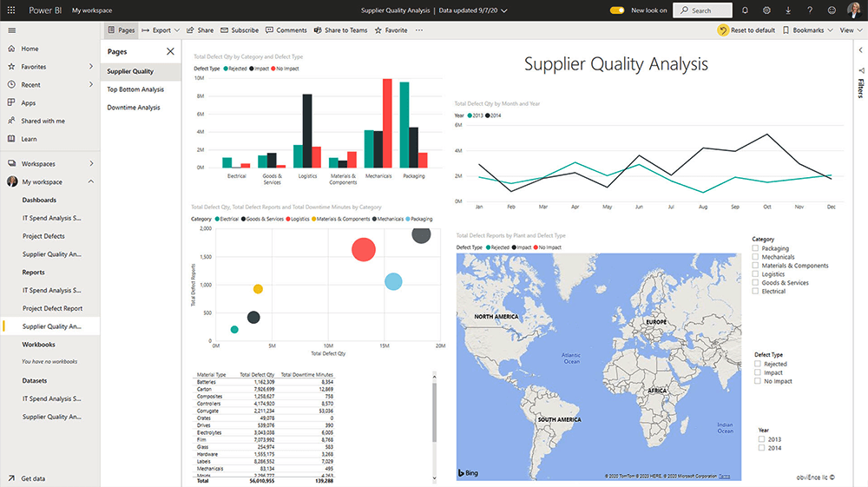Viewport: 868px width, 487px height.
Task: Select the Downtime Analysis page
Action: [x=134, y=108]
